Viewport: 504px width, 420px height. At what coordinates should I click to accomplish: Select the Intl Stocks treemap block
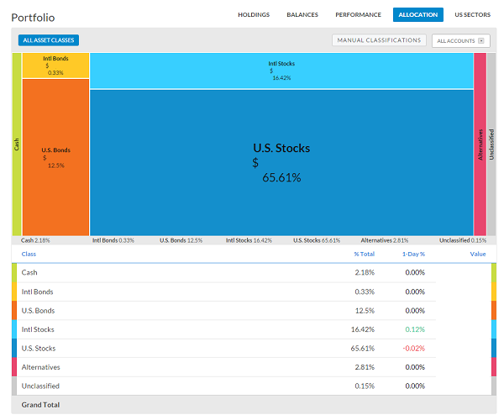coord(281,70)
